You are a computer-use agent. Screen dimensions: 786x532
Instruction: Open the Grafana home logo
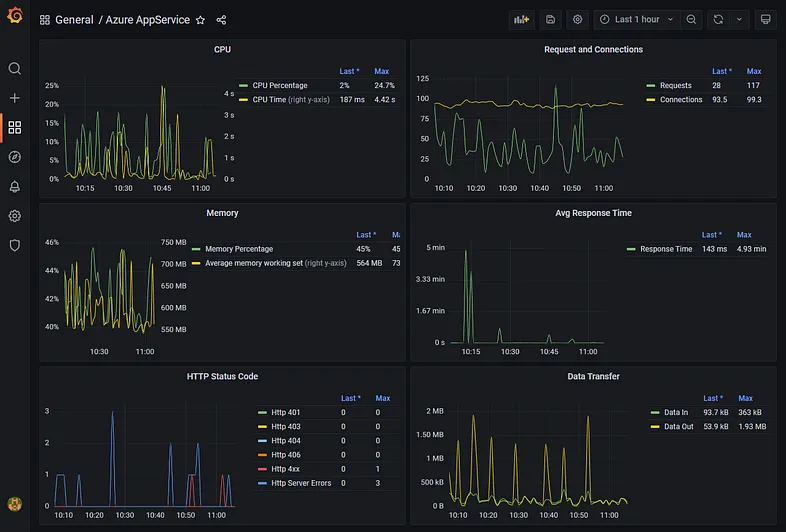click(15, 15)
